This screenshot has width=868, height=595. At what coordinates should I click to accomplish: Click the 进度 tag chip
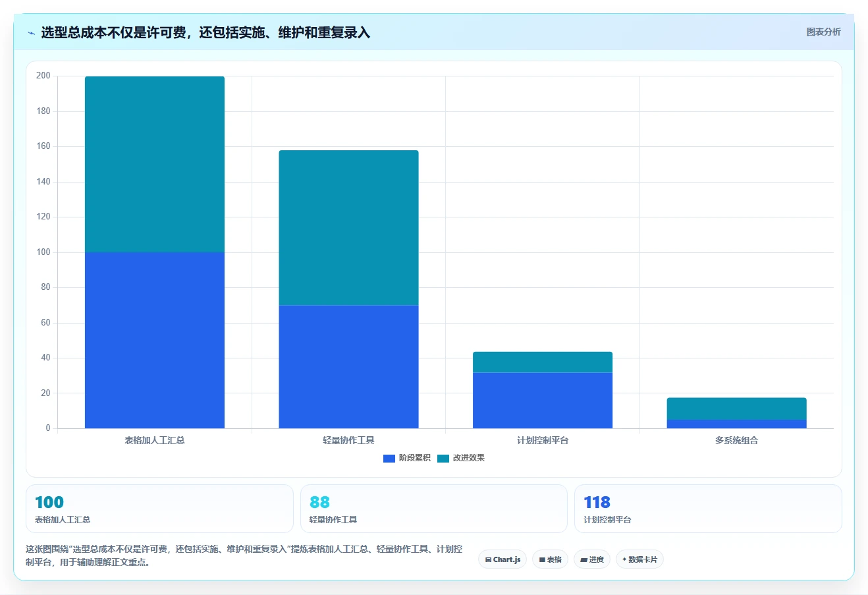pos(592,559)
